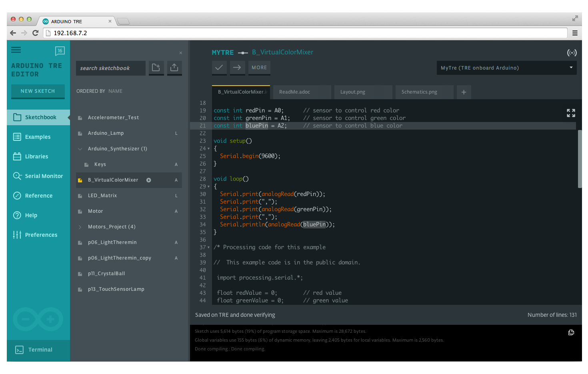Change the Ordered By NAME sorting

tap(115, 91)
